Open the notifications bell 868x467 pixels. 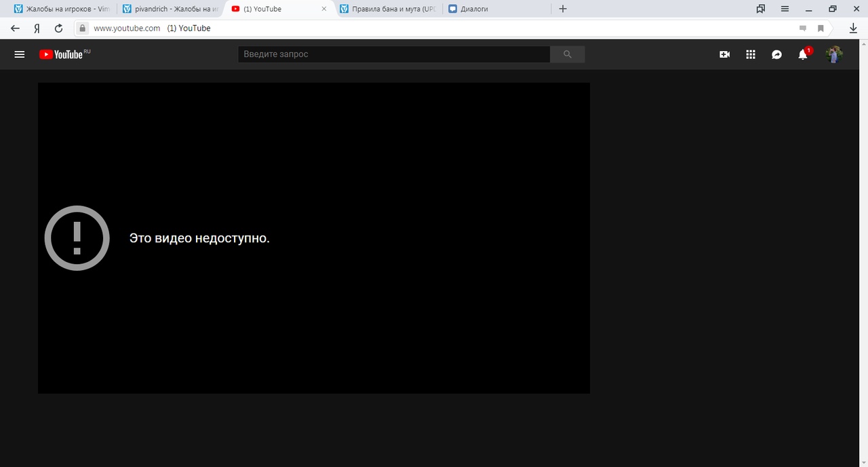coord(803,54)
